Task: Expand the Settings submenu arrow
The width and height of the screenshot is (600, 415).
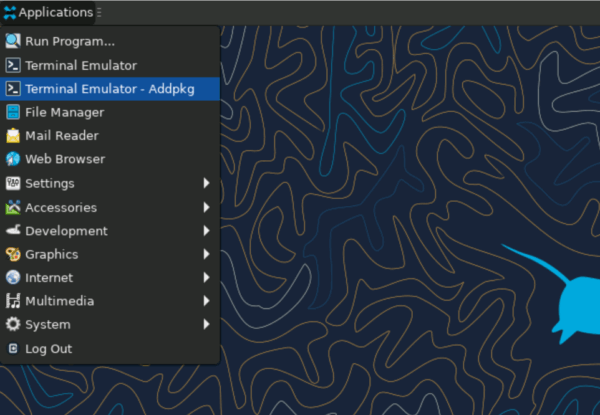Action: [207, 183]
